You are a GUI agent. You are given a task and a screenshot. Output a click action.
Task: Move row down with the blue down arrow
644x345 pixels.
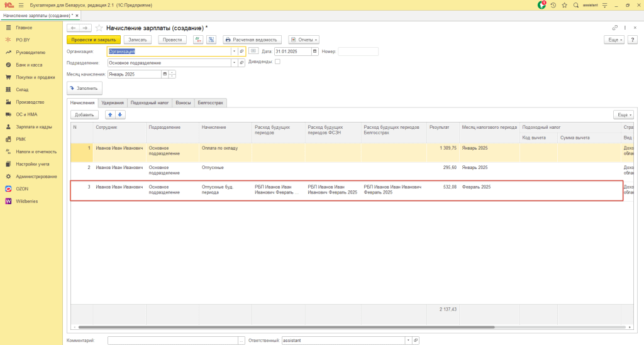(120, 115)
